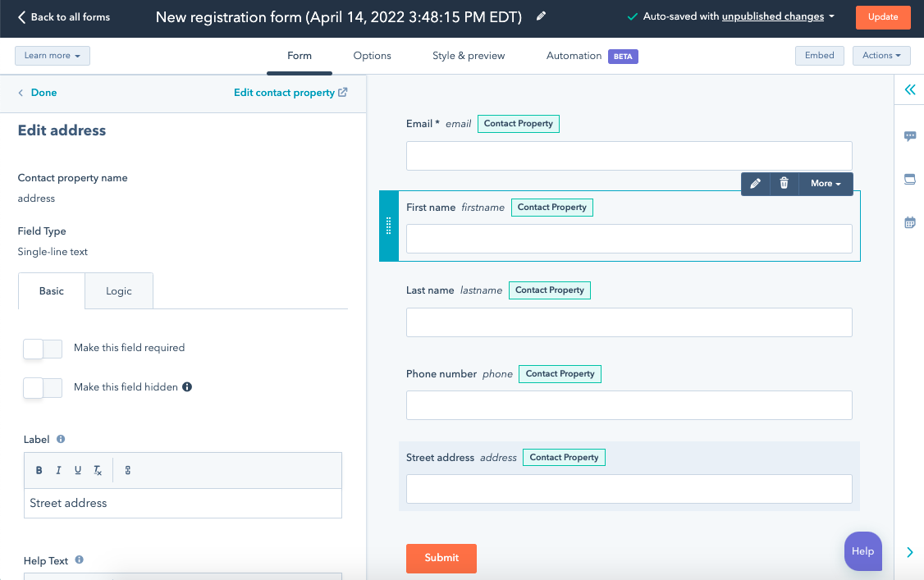The height and width of the screenshot is (580, 924).
Task: Click the Email input field
Action: (629, 156)
